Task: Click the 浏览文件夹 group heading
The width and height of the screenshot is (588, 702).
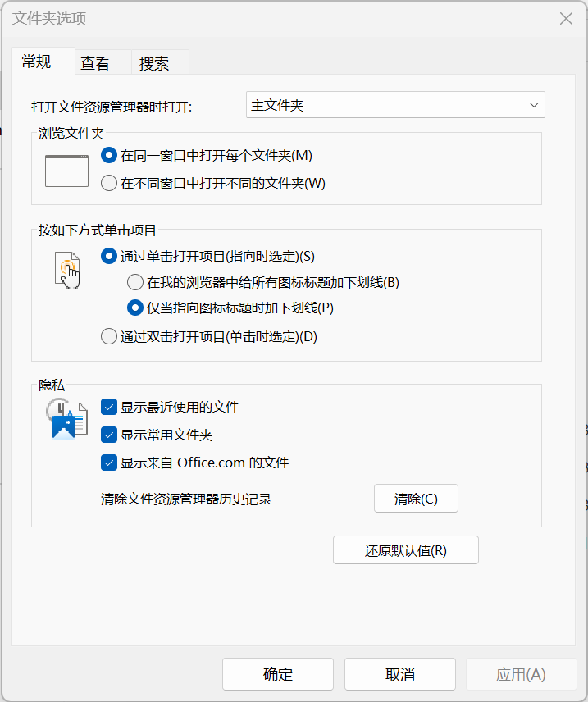Action: 71,133
